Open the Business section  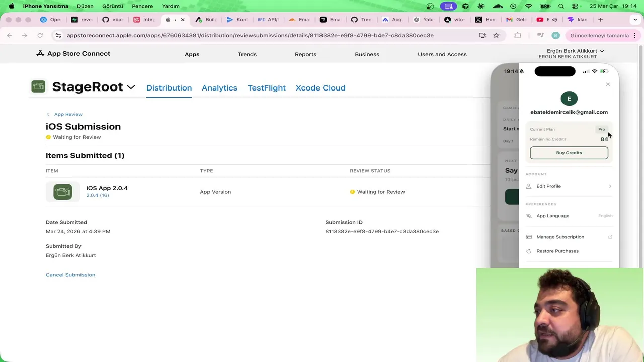coord(367,54)
